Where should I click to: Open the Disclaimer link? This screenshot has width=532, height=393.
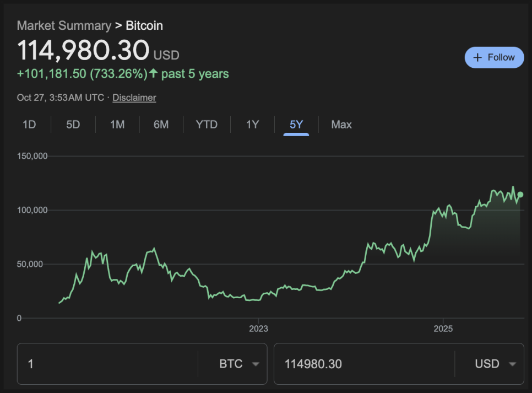pyautogui.click(x=134, y=98)
